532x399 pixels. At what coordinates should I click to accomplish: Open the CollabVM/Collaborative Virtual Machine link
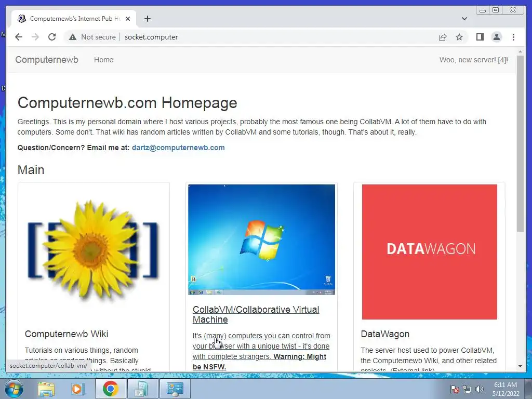pos(256,314)
